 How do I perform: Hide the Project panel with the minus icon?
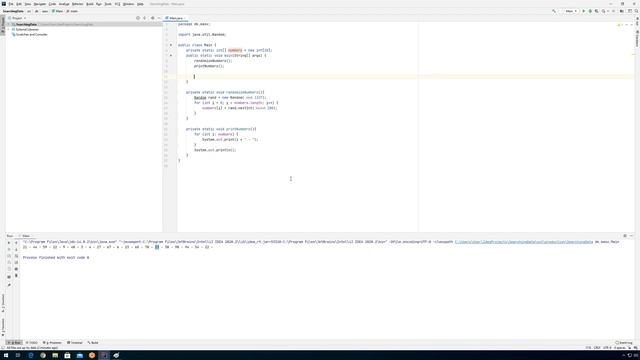(159, 18)
